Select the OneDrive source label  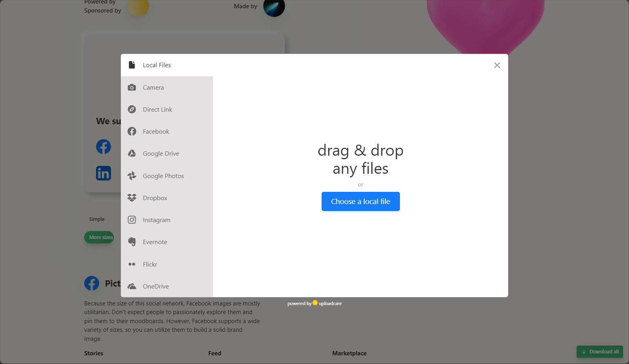155,286
